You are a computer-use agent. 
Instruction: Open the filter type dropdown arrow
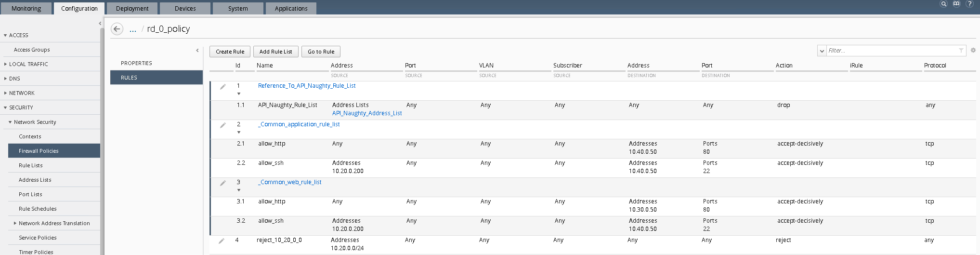pos(822,51)
